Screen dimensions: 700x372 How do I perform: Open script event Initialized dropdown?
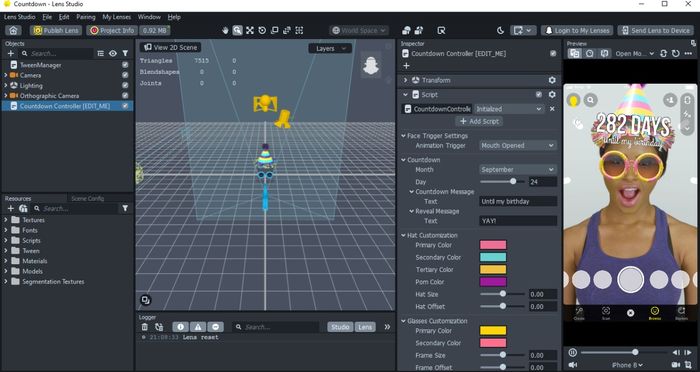(x=509, y=109)
